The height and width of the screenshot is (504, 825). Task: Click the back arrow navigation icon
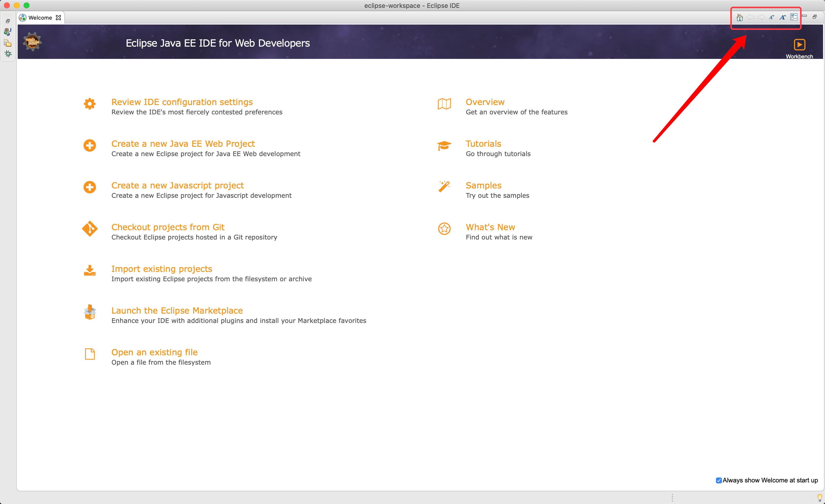[x=750, y=17]
